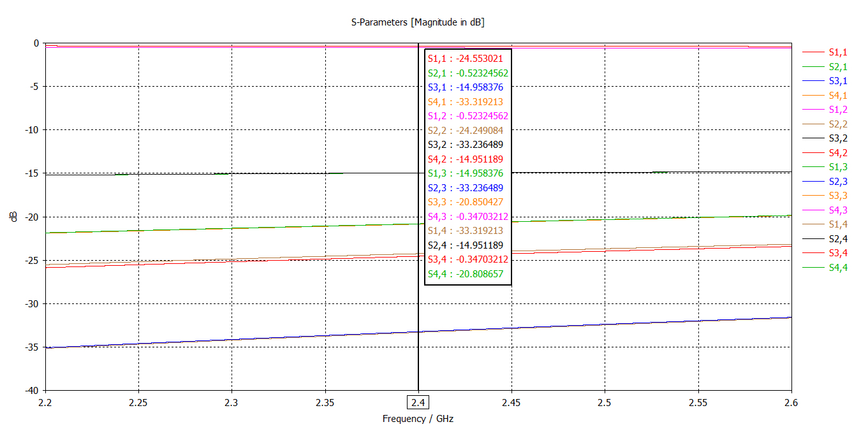Choose S3,4 from the curve legend
The height and width of the screenshot is (429, 868).
tap(837, 253)
